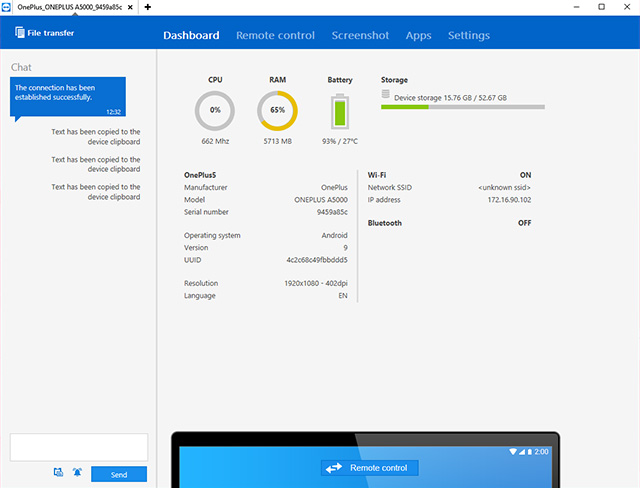
Task: Click the clipboard transfer icon below chat box
Action: [58, 472]
